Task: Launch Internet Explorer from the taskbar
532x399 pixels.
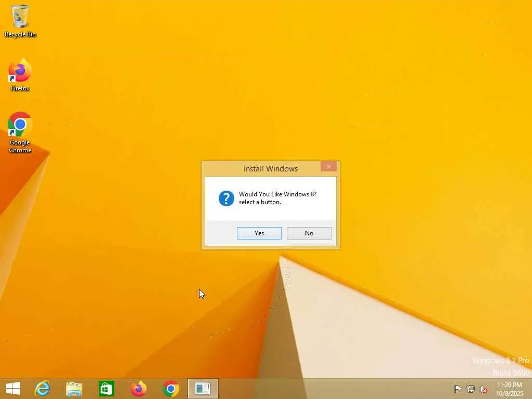Action: [x=43, y=389]
